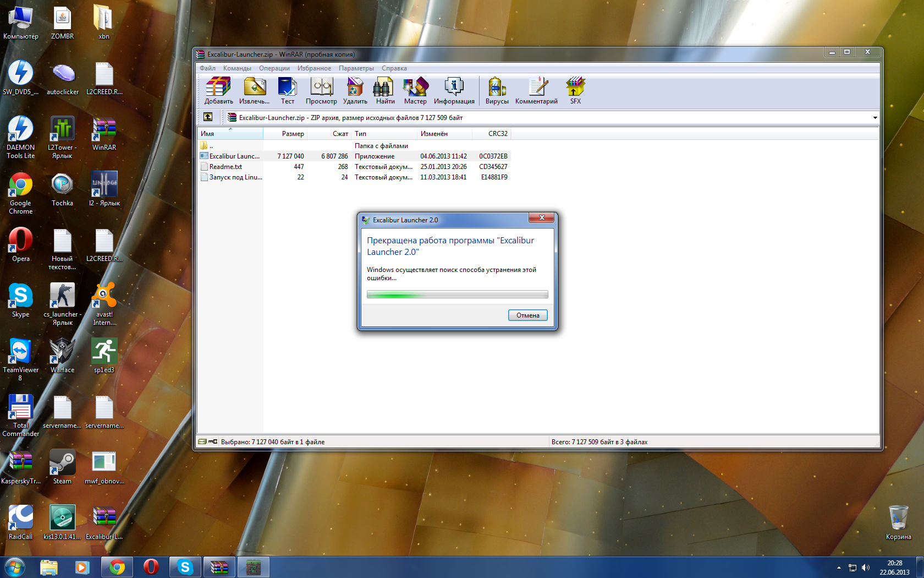
Task: Click the Удалить (Delete) toolbar icon
Action: coord(355,91)
